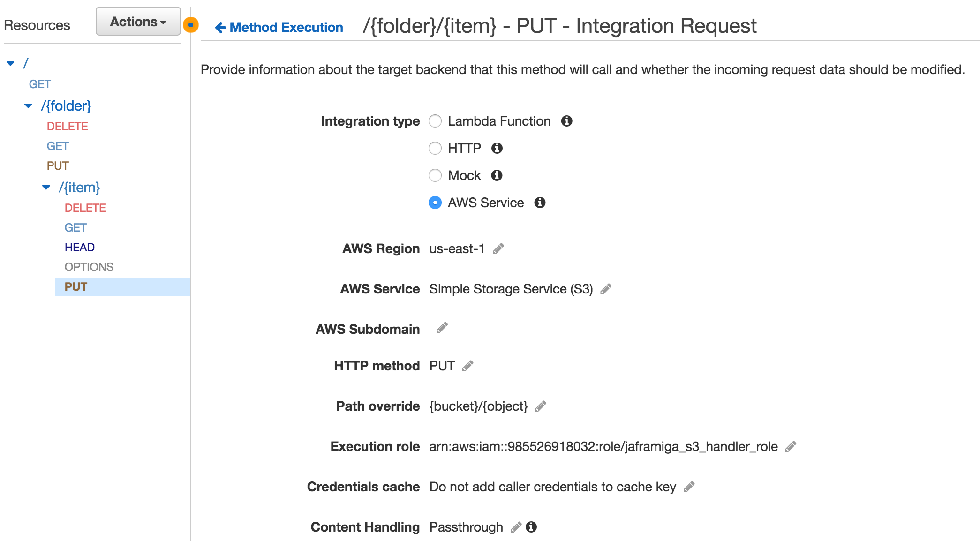Click the orange panel divider handle

click(191, 25)
